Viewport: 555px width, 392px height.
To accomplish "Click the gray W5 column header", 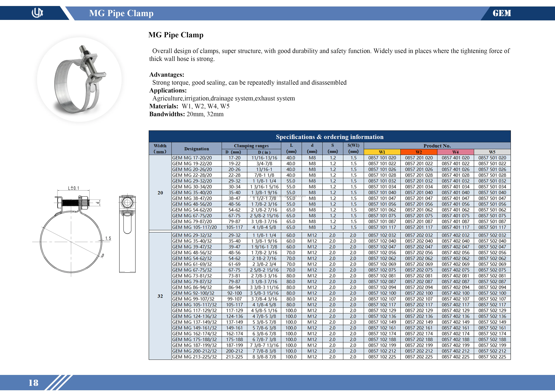I will pyautogui.click(x=492, y=152).
